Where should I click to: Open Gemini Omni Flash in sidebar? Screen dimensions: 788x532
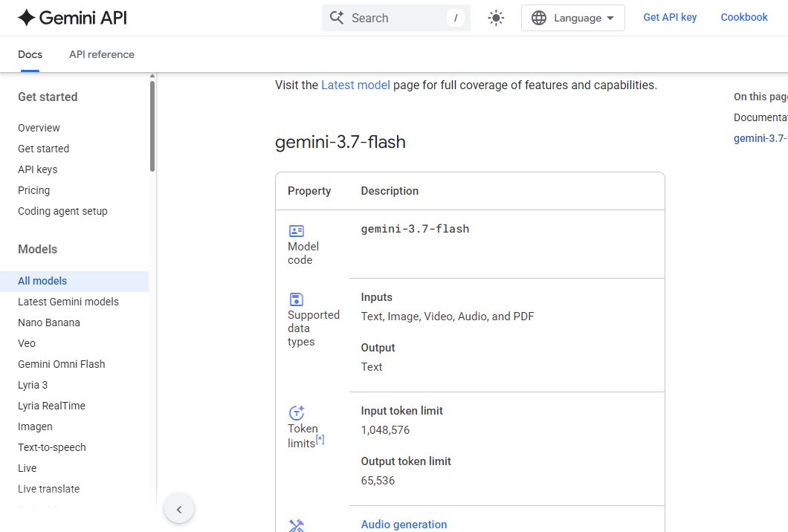[x=61, y=364]
